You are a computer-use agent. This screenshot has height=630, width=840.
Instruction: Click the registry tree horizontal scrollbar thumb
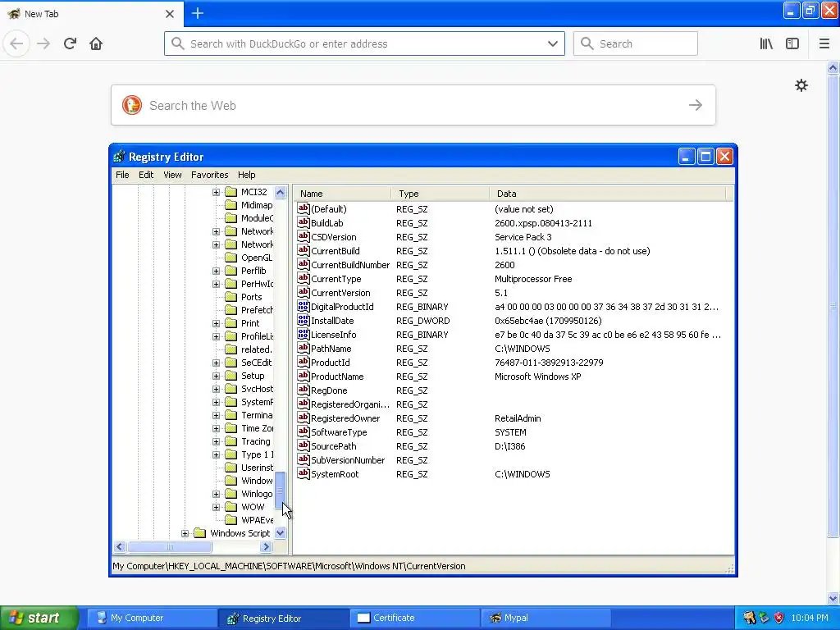click(170, 547)
